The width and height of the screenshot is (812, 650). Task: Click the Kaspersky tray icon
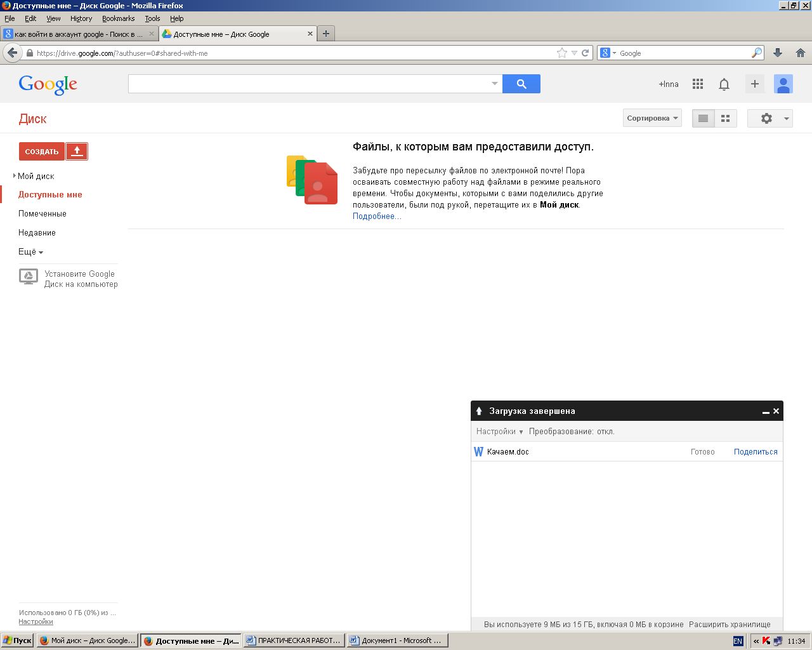click(x=766, y=641)
